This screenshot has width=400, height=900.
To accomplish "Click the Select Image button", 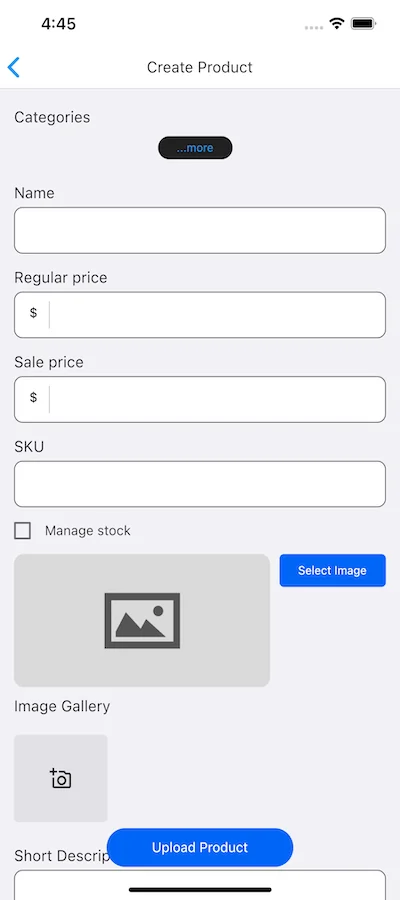I will click(333, 571).
